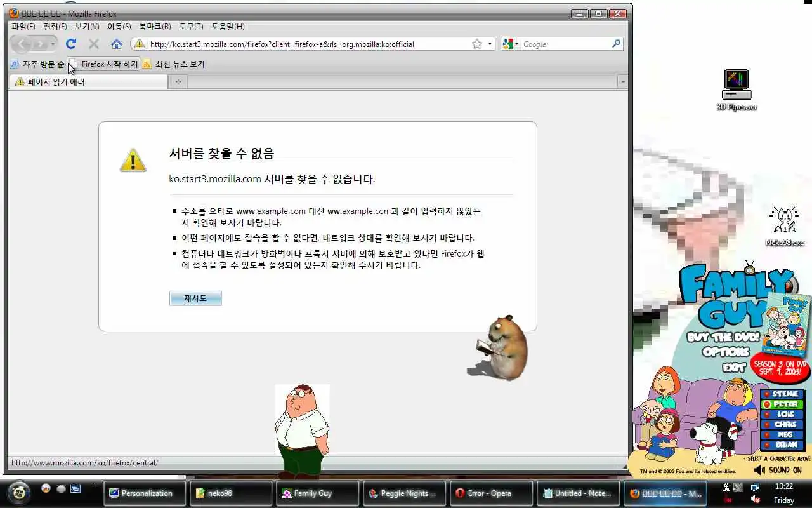Image resolution: width=812 pixels, height=508 pixels.
Task: Click the Family Guy DVD box art
Action: 787,325
